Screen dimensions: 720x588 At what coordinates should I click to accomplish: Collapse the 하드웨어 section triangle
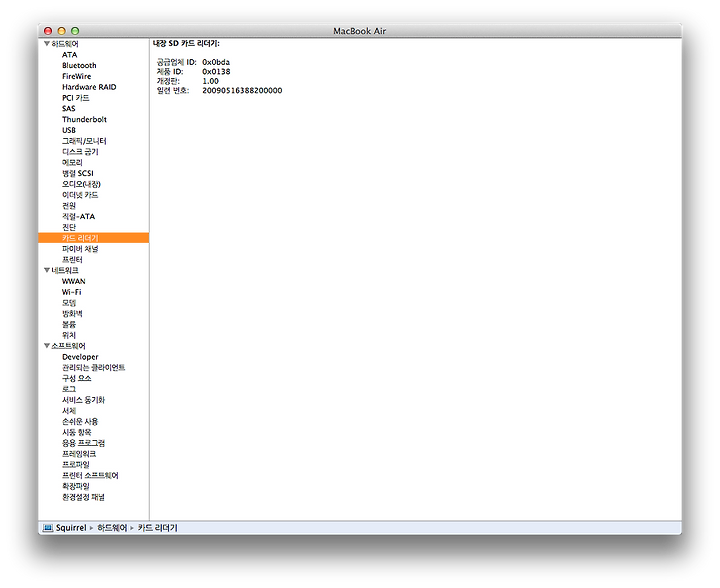pos(47,44)
